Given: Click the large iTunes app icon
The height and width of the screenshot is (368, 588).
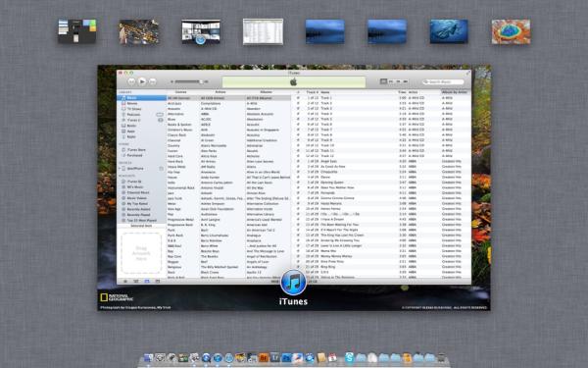Looking at the screenshot, I should tap(293, 283).
